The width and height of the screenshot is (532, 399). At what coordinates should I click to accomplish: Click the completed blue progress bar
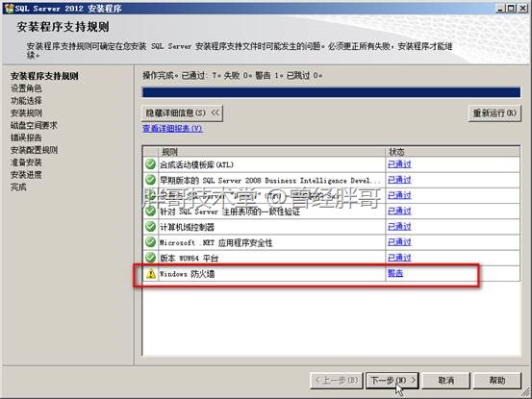[x=331, y=92]
